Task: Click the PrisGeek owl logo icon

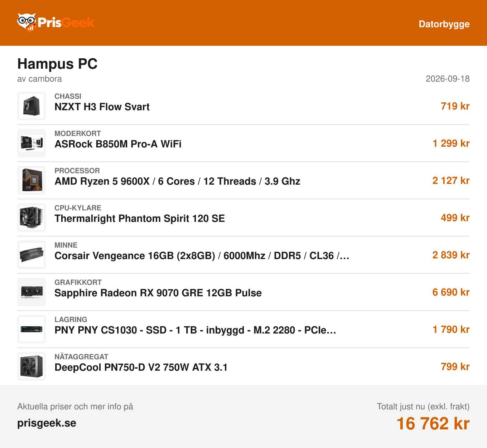Action: click(x=26, y=23)
